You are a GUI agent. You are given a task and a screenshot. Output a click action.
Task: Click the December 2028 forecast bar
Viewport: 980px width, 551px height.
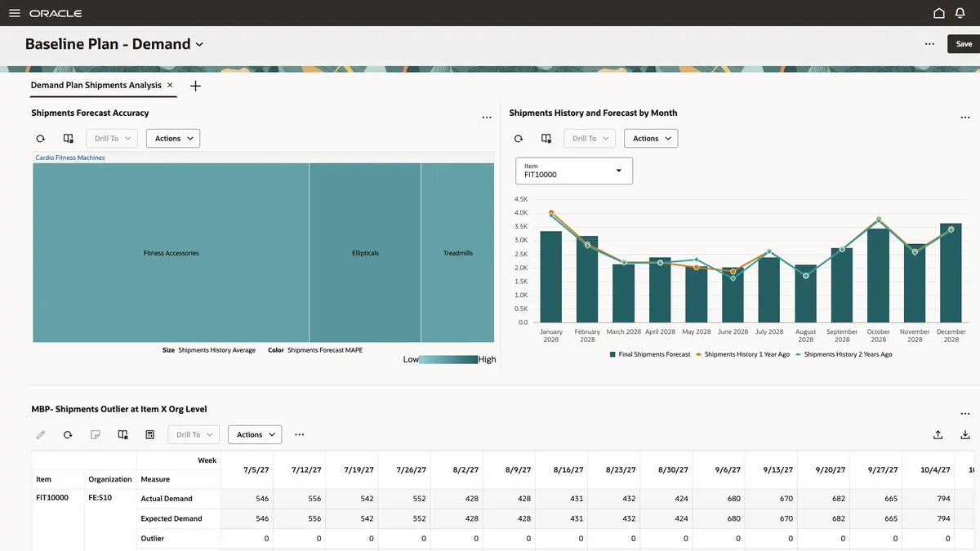click(x=951, y=273)
